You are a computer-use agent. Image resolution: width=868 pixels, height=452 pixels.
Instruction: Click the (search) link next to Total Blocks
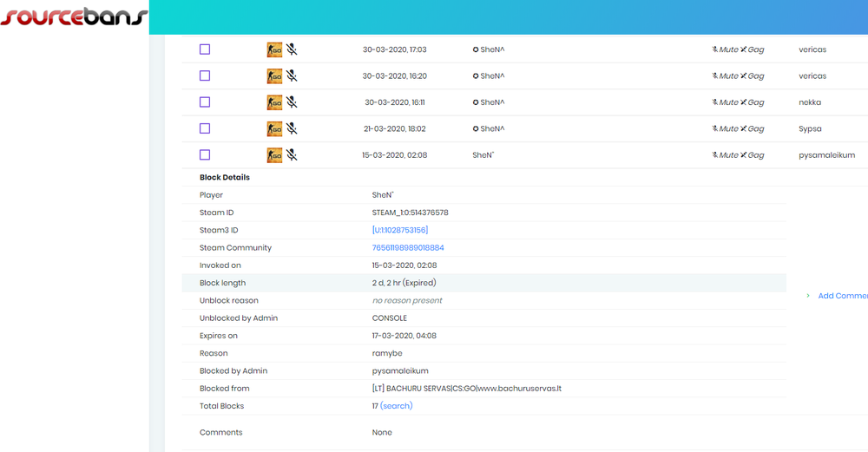click(396, 406)
